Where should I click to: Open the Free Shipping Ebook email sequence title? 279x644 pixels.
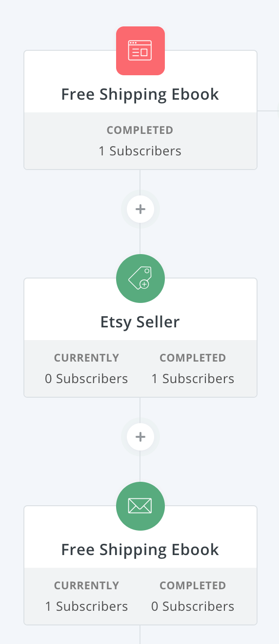click(140, 550)
